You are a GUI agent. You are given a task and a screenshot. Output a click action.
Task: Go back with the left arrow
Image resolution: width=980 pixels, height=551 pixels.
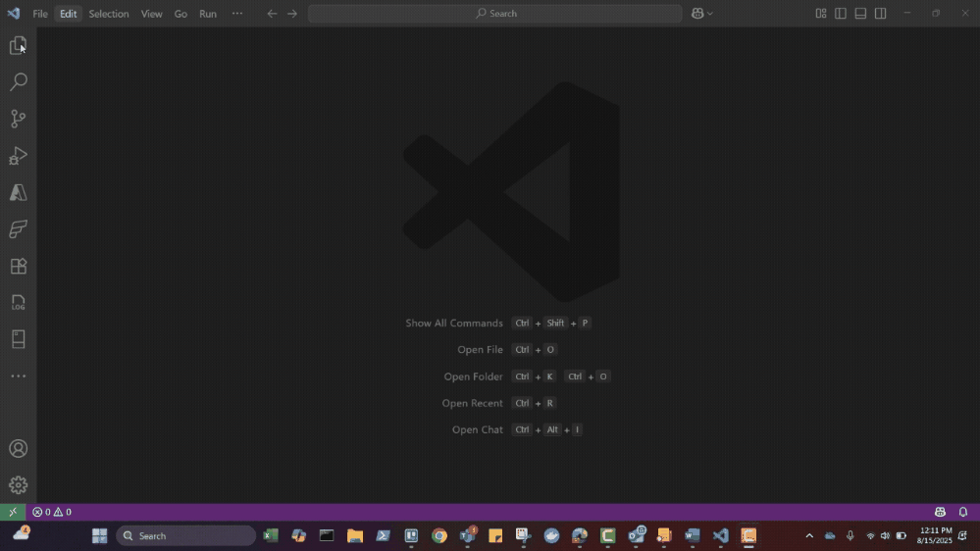pyautogui.click(x=272, y=13)
